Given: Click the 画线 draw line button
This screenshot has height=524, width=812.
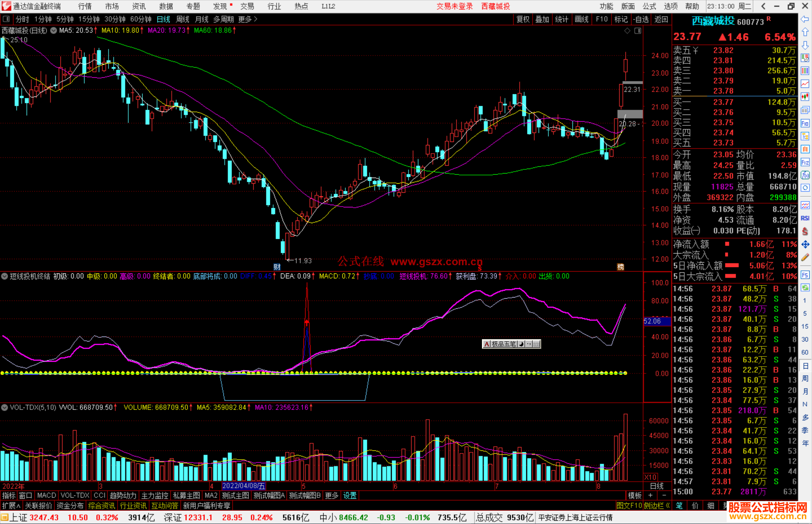Looking at the screenshot, I should pos(582,19).
